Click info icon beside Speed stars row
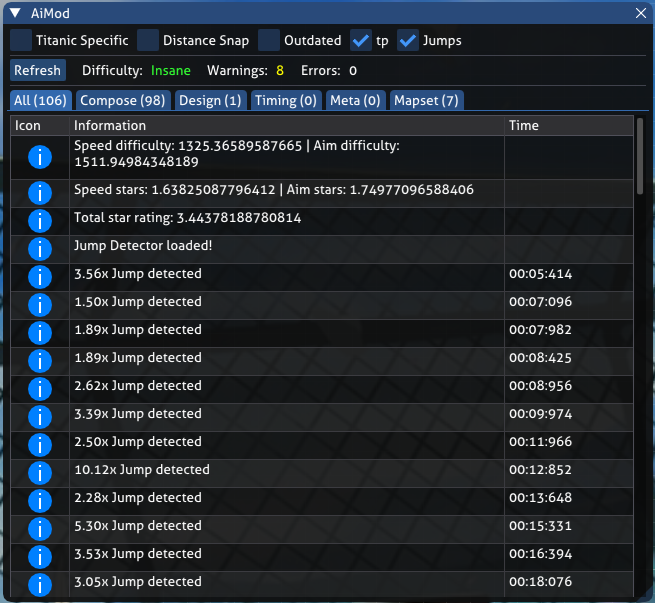This screenshot has height=603, width=655. [x=40, y=193]
